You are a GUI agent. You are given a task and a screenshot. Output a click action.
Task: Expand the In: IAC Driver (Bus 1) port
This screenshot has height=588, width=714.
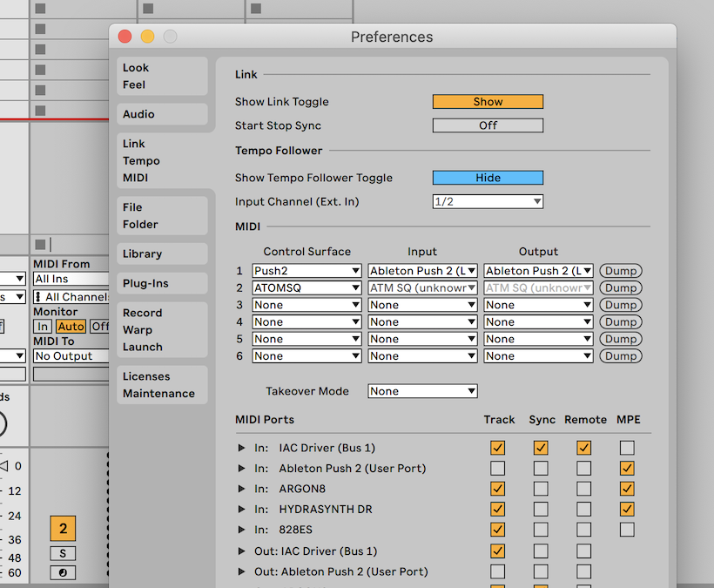(x=241, y=448)
